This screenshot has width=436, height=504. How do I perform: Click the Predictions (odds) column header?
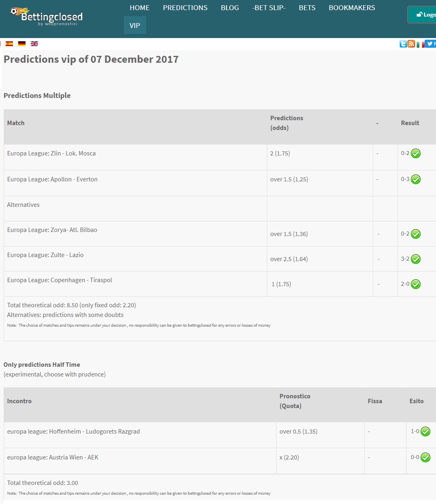(x=287, y=123)
